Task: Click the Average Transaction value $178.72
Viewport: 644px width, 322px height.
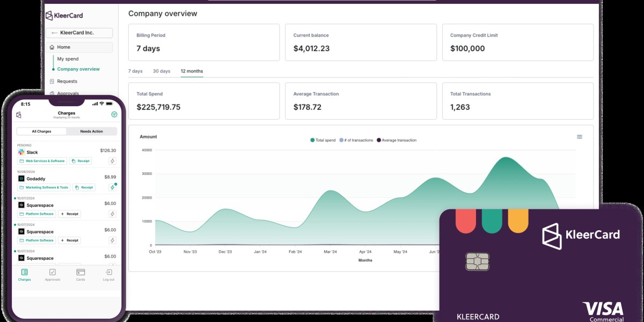Action: [x=308, y=107]
